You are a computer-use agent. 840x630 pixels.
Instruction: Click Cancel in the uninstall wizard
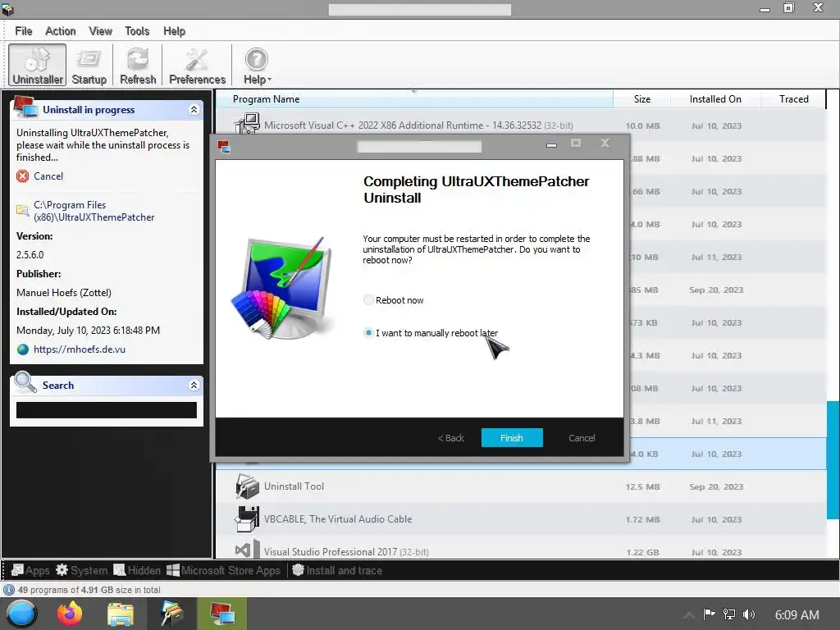(x=582, y=438)
